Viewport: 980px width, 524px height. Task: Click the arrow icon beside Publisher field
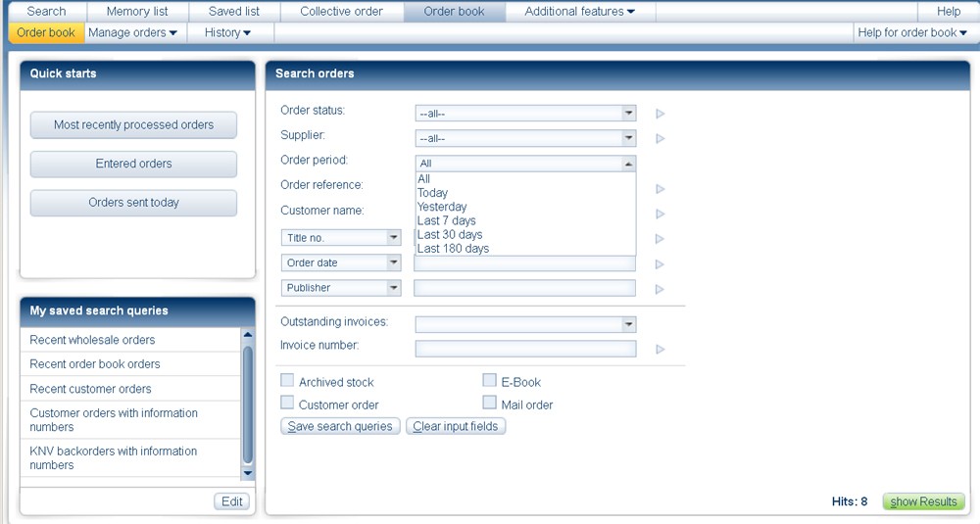(661, 289)
